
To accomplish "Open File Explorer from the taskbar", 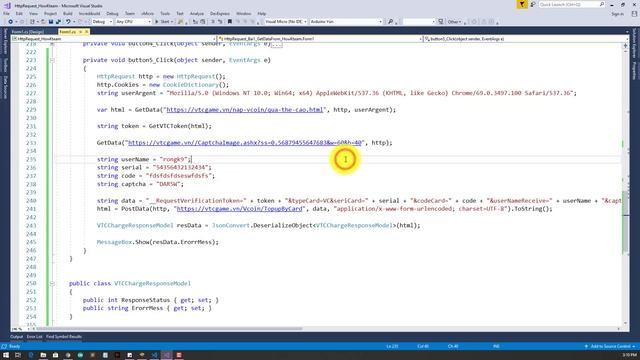I will tap(43, 355).
